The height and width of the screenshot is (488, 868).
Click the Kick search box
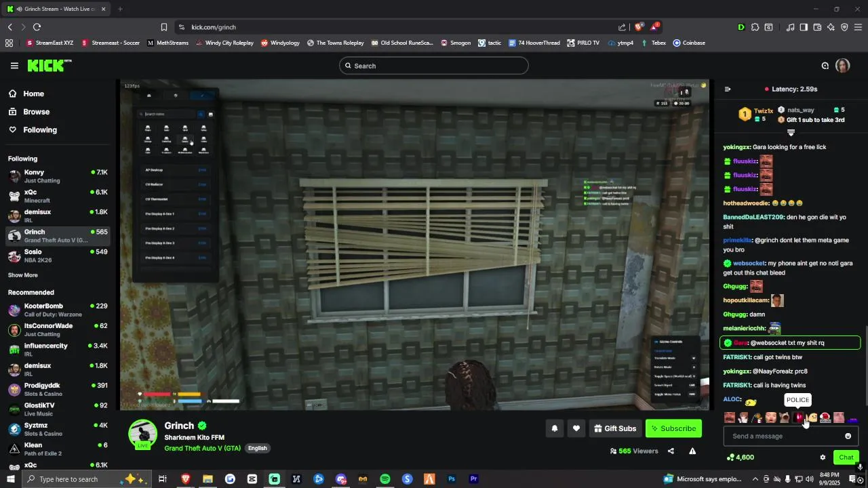[434, 66]
